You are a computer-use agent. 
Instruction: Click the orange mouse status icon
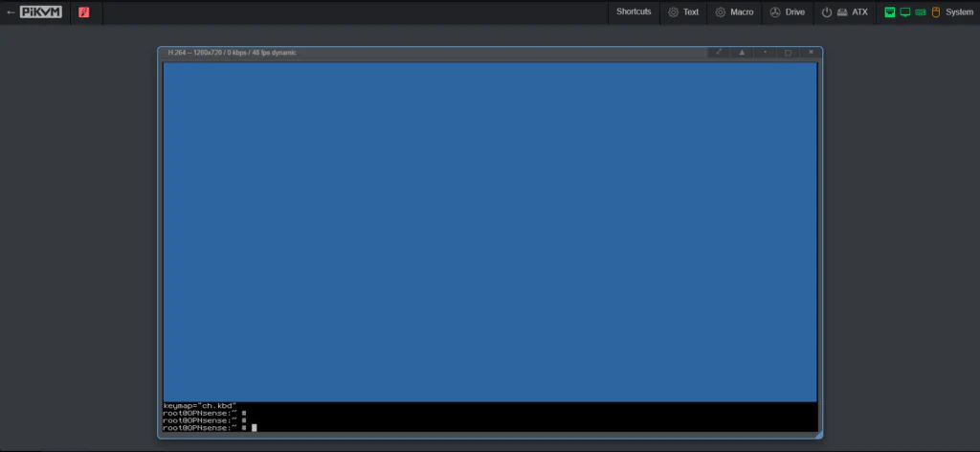pos(936,12)
